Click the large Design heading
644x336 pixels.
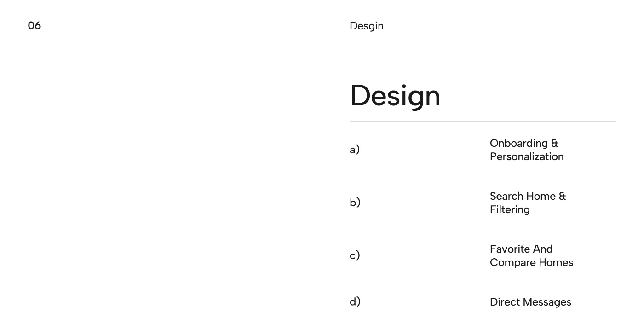(x=395, y=96)
